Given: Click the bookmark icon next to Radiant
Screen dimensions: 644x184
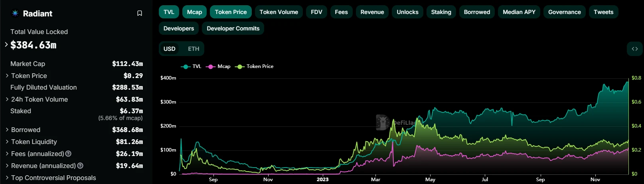Looking at the screenshot, I should pyautogui.click(x=140, y=13).
